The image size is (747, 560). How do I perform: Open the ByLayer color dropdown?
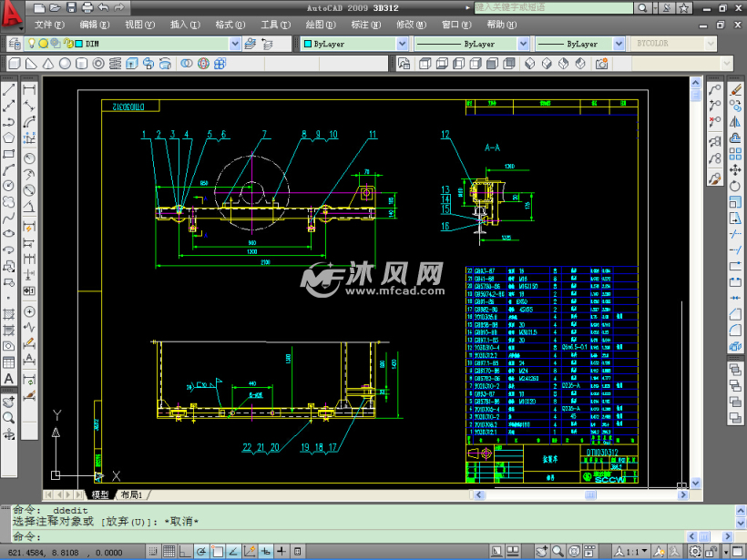(x=401, y=43)
